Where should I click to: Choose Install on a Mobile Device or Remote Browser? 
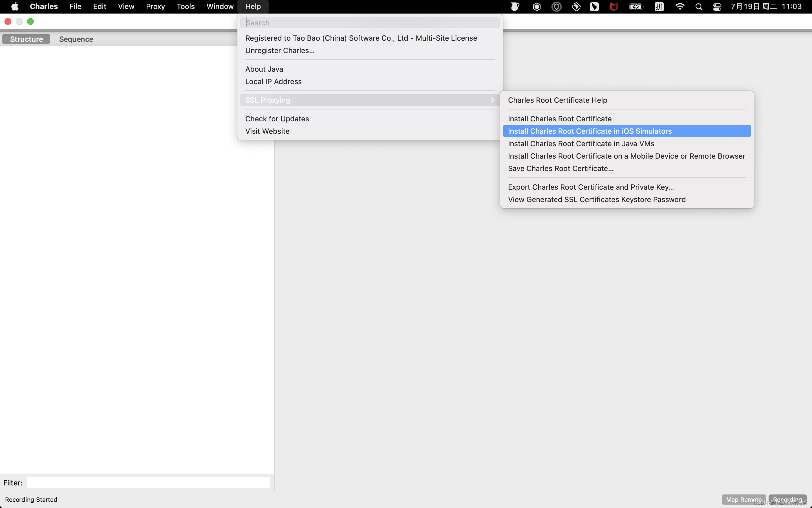627,156
